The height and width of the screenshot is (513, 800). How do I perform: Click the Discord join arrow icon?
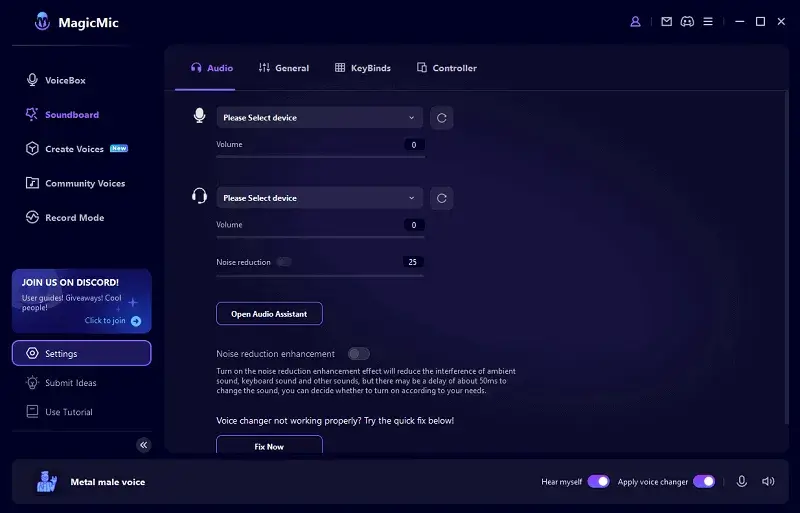click(x=136, y=321)
